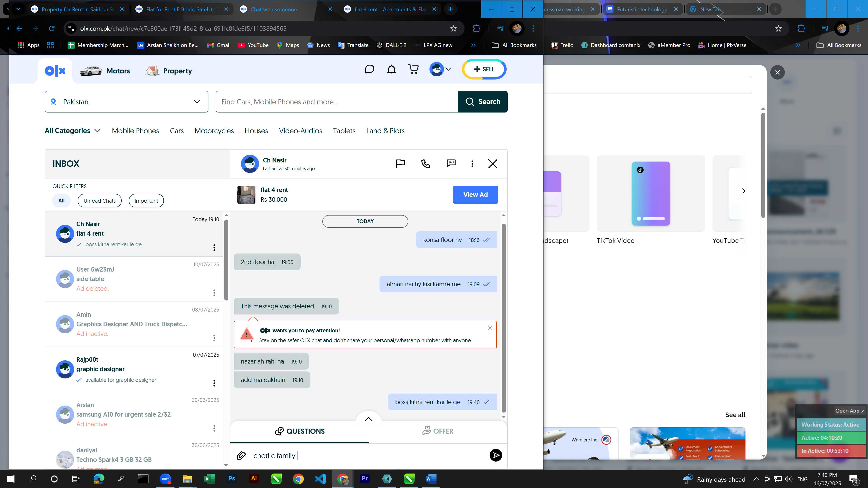Open the flat 4 rent ad thumbnail
The width and height of the screenshot is (868, 488).
tap(246, 195)
